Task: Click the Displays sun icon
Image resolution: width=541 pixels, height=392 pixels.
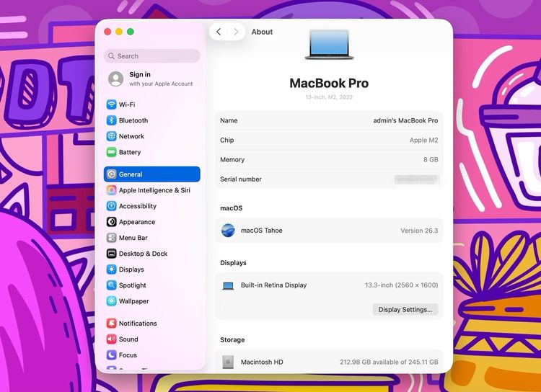Action: coord(111,269)
